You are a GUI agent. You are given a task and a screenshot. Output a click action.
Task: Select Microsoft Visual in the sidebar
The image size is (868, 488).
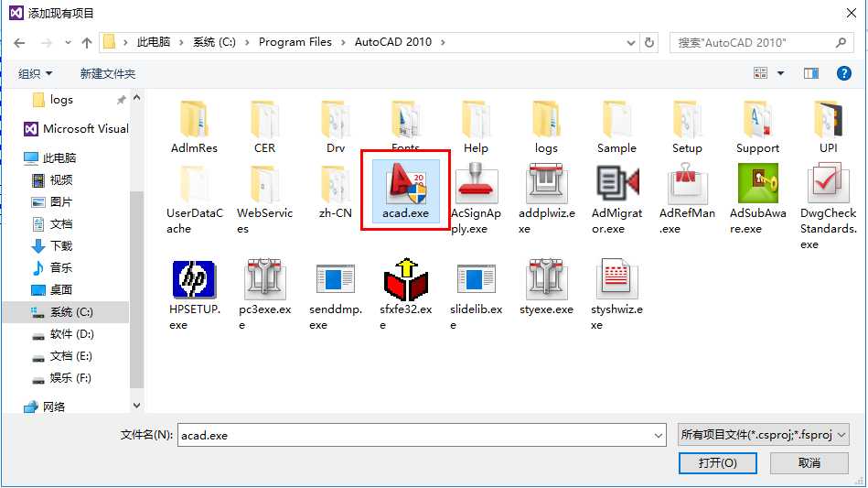tap(77, 128)
